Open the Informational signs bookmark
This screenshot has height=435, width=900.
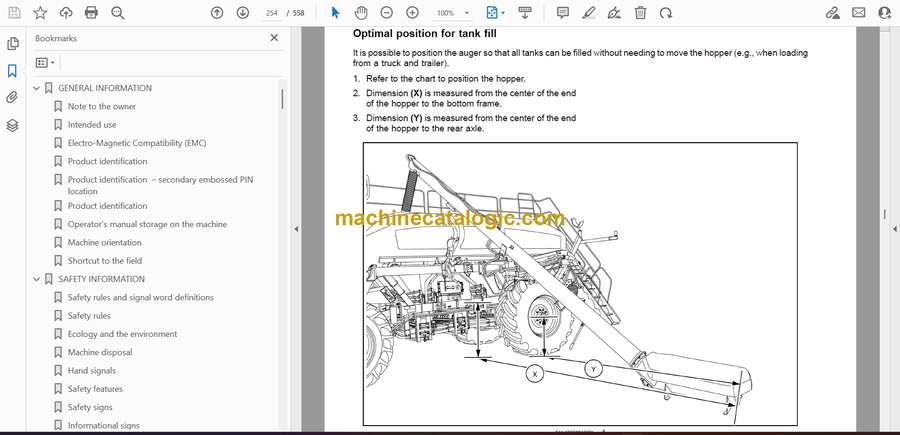pyautogui.click(x=103, y=426)
